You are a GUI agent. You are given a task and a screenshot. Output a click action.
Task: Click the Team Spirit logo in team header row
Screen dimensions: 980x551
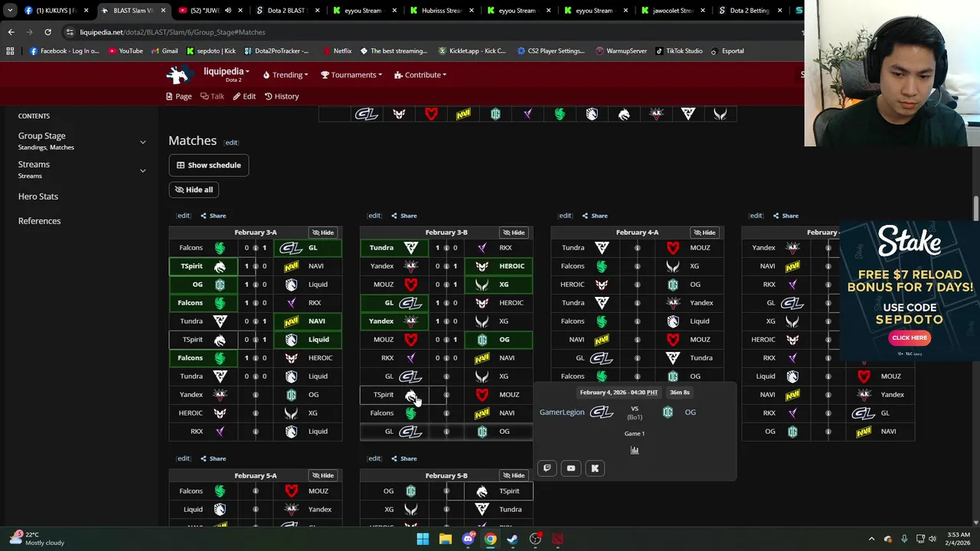(624, 114)
